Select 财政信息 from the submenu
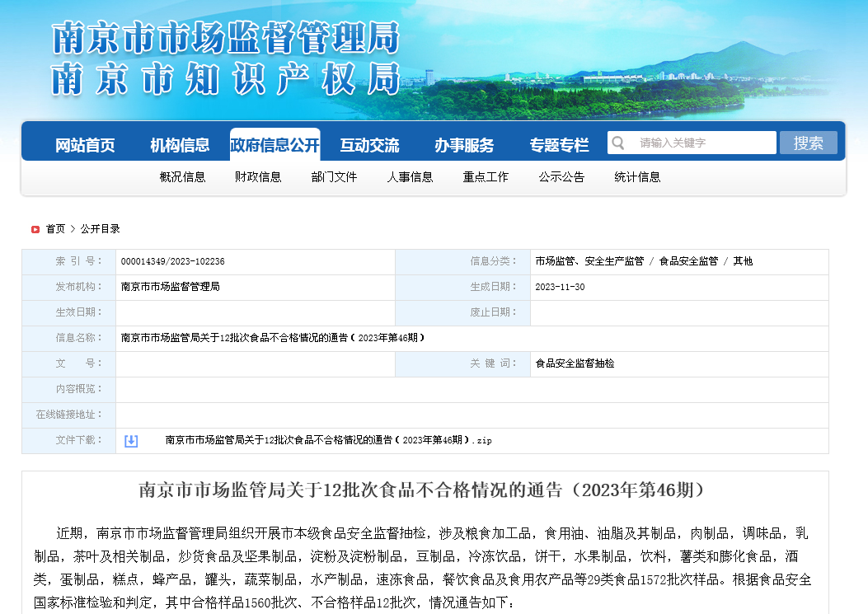Viewport: 868px width, 614px height. pyautogui.click(x=258, y=177)
